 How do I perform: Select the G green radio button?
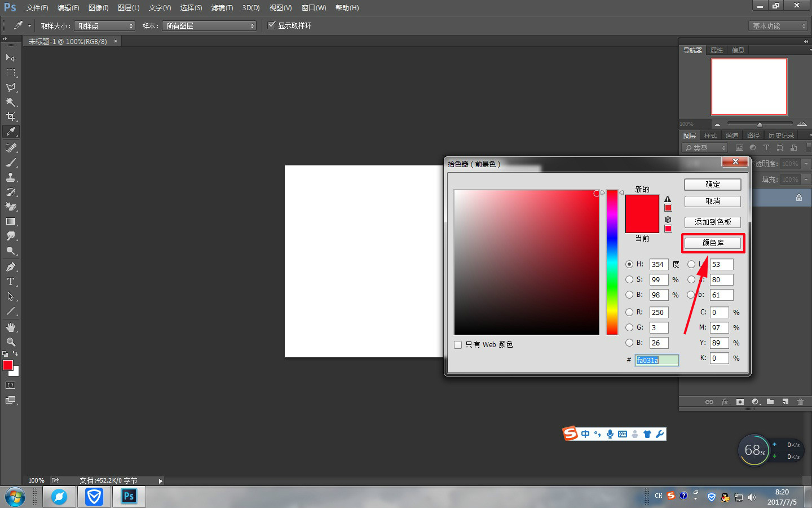click(629, 327)
